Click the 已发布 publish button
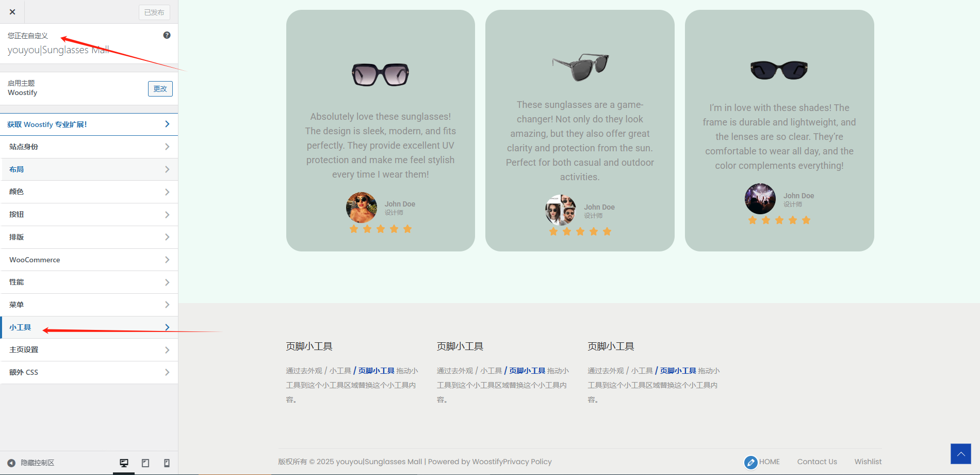This screenshot has width=980, height=475. (154, 12)
